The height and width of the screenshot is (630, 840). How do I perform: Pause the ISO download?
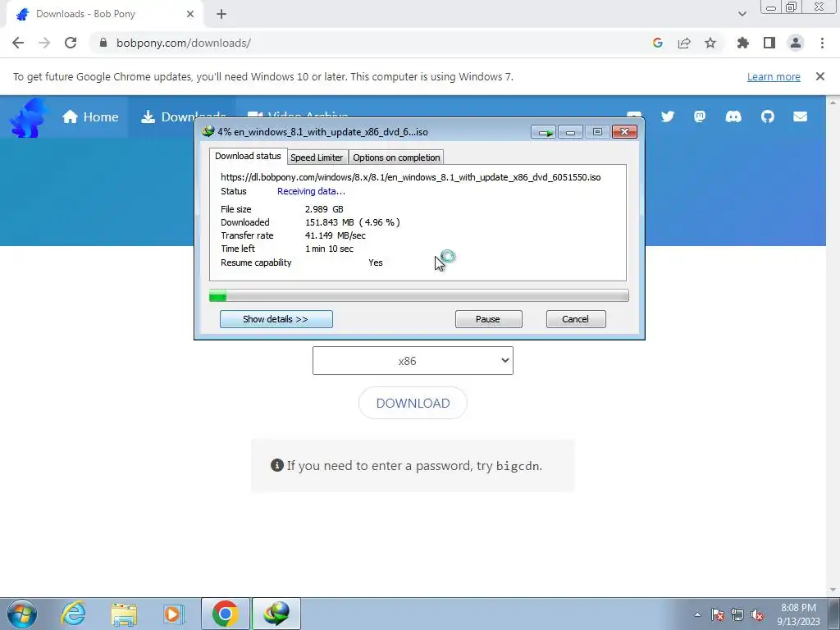click(x=488, y=319)
